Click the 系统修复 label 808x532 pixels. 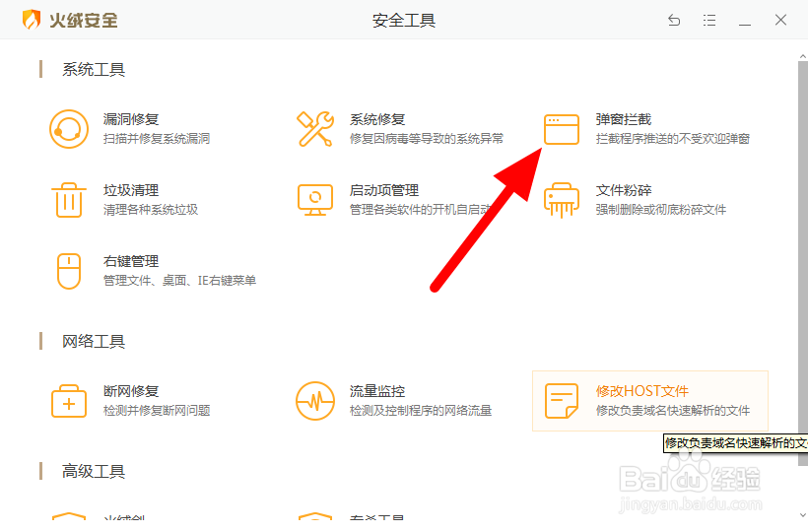(x=377, y=119)
